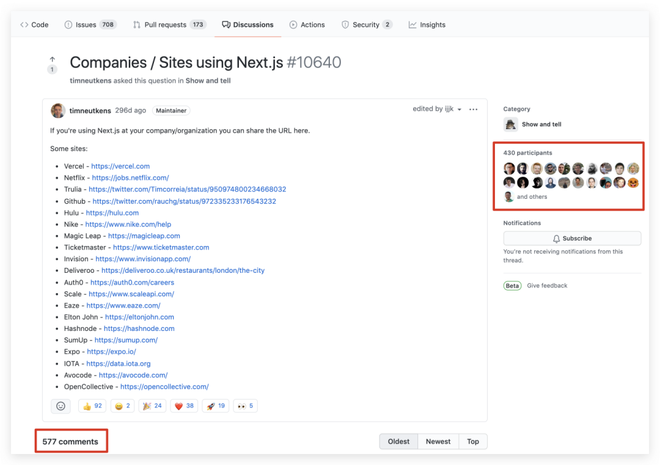Image resolution: width=660 pixels, height=465 pixels.
Task: Open the three-dot post options menu
Action: coord(473,109)
